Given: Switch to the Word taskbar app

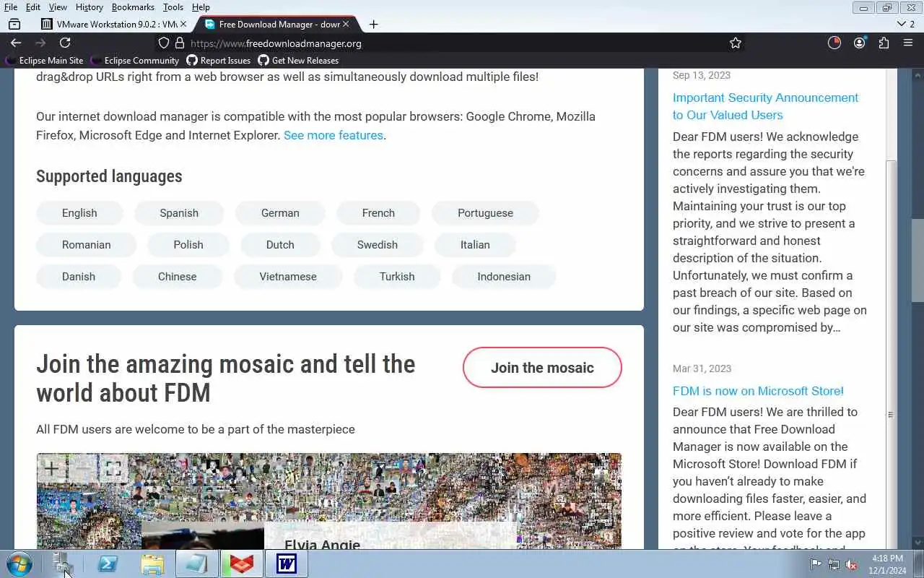Looking at the screenshot, I should point(287,564).
